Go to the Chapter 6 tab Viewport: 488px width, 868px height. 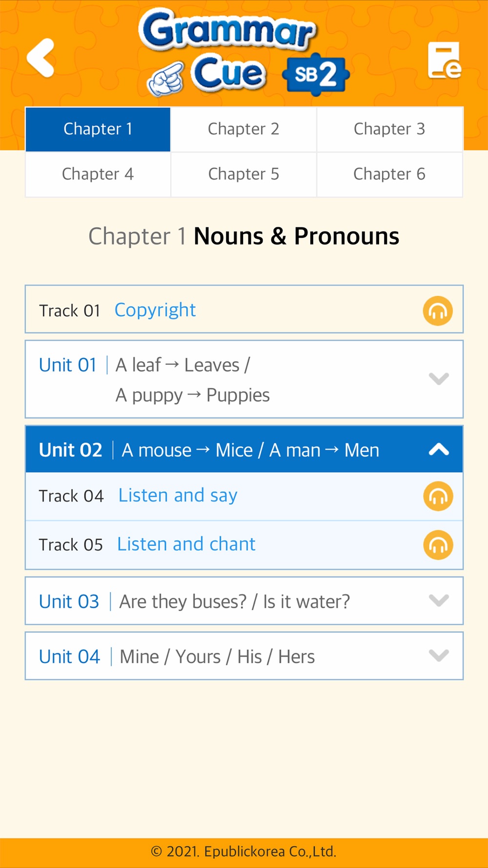click(x=389, y=174)
